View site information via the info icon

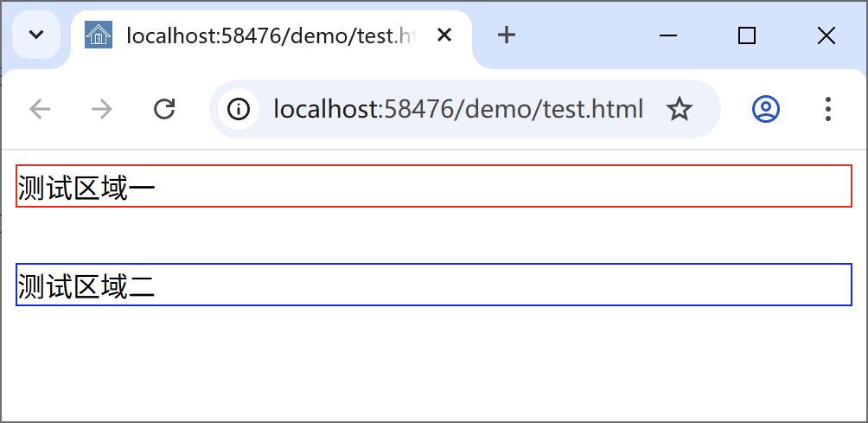point(239,109)
